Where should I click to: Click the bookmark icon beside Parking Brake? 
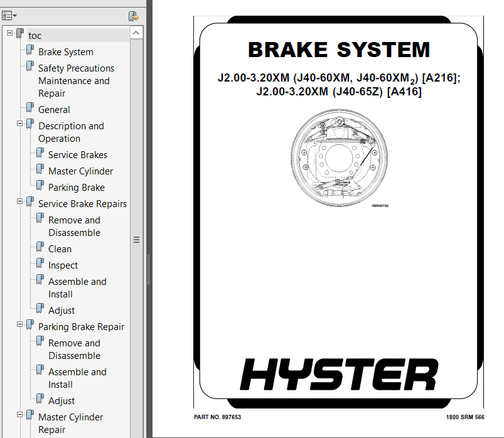pos(40,185)
